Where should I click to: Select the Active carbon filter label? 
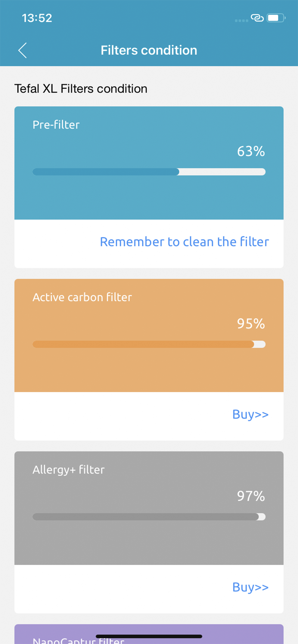[x=82, y=297]
